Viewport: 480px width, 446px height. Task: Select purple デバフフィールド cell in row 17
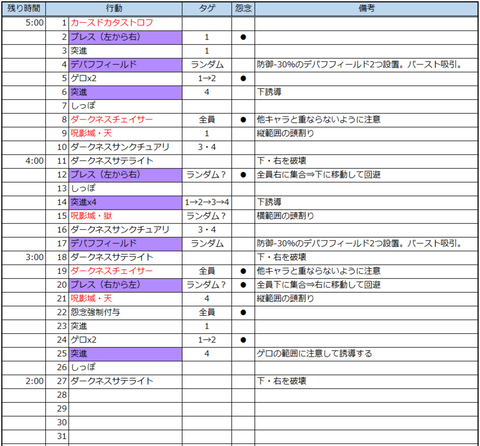pos(125,244)
